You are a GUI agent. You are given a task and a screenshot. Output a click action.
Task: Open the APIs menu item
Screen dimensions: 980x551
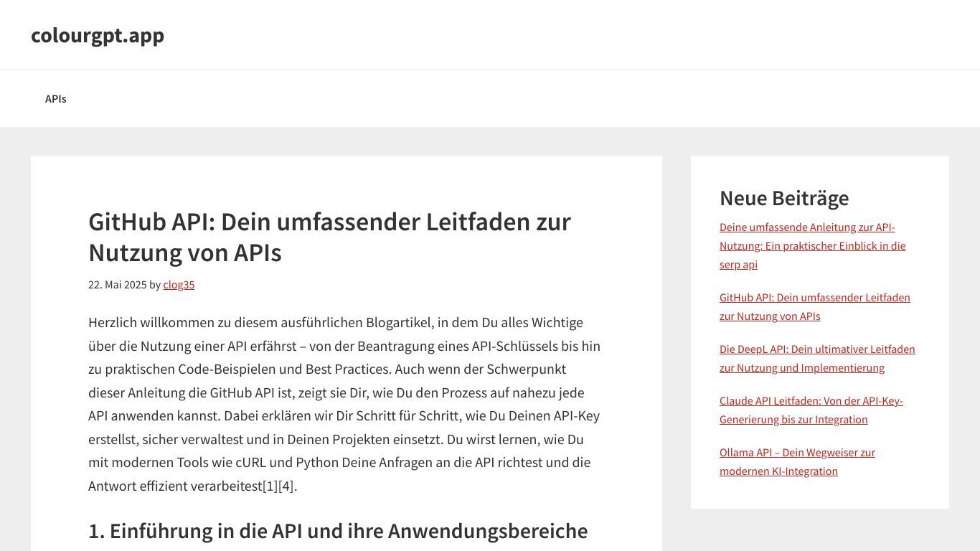pyautogui.click(x=56, y=99)
